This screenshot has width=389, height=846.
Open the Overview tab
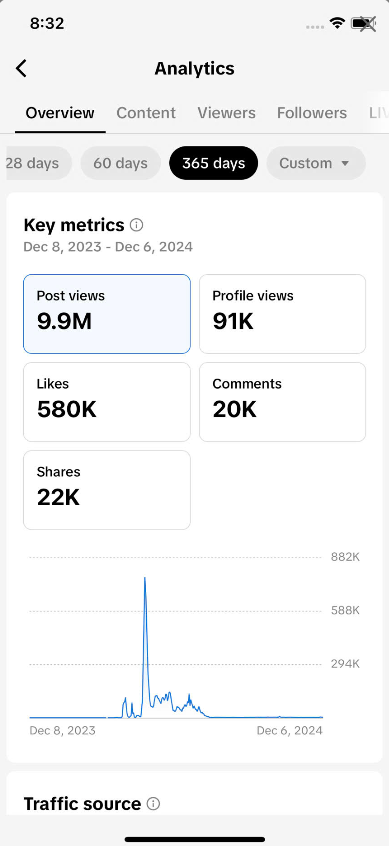tap(60, 113)
